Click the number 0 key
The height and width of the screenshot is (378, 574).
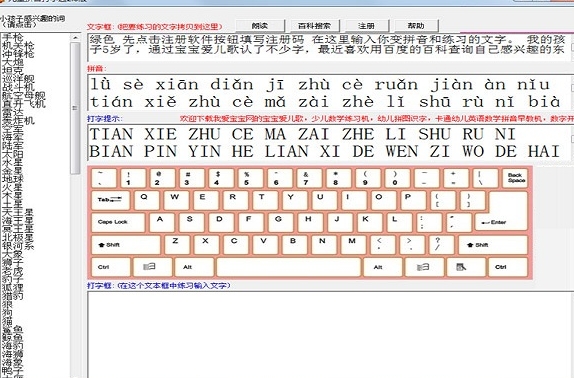(x=397, y=178)
